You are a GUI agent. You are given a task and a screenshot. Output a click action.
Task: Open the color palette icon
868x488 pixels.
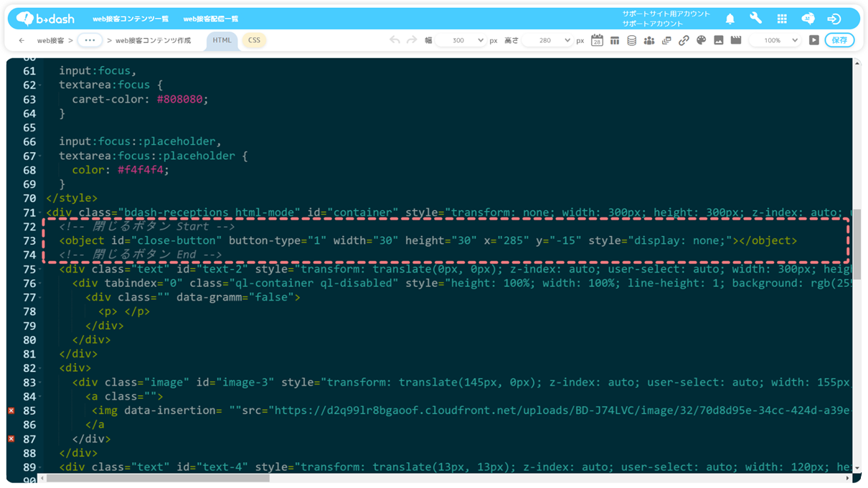point(702,40)
